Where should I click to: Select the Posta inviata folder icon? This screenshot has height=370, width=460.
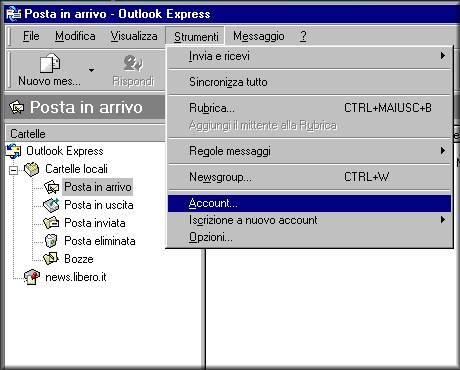pos(51,223)
